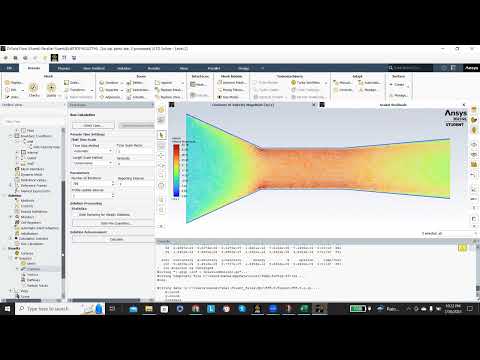
Task: Expand the Plots tree node
Action: coord(11,291)
